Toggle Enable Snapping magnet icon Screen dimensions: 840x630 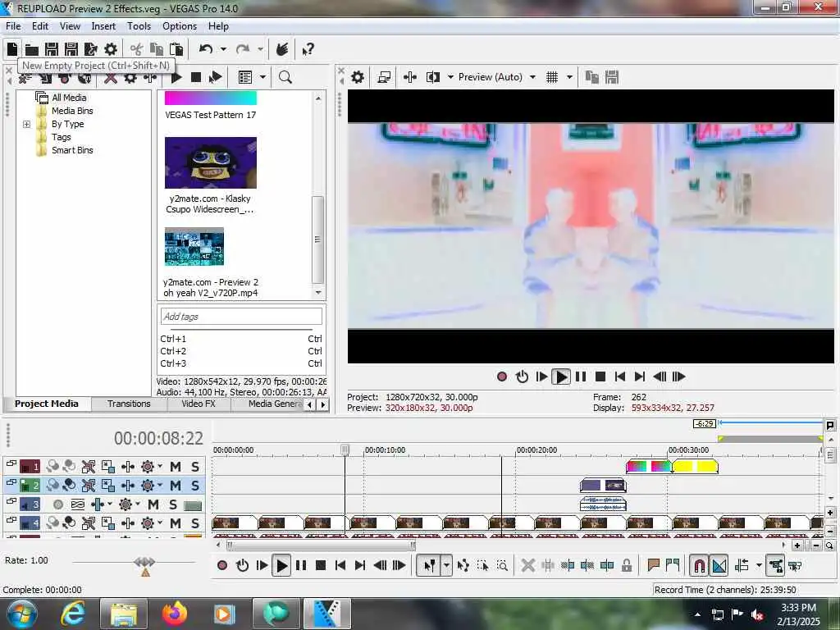(699, 566)
